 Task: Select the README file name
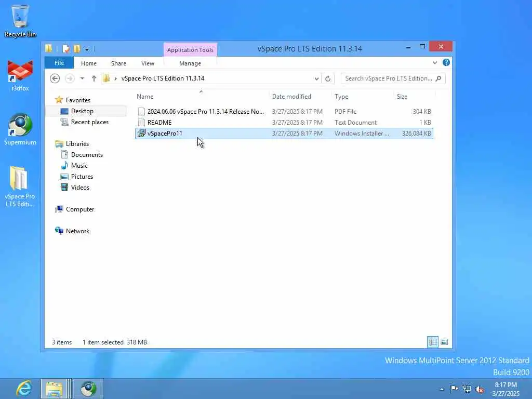(x=159, y=123)
